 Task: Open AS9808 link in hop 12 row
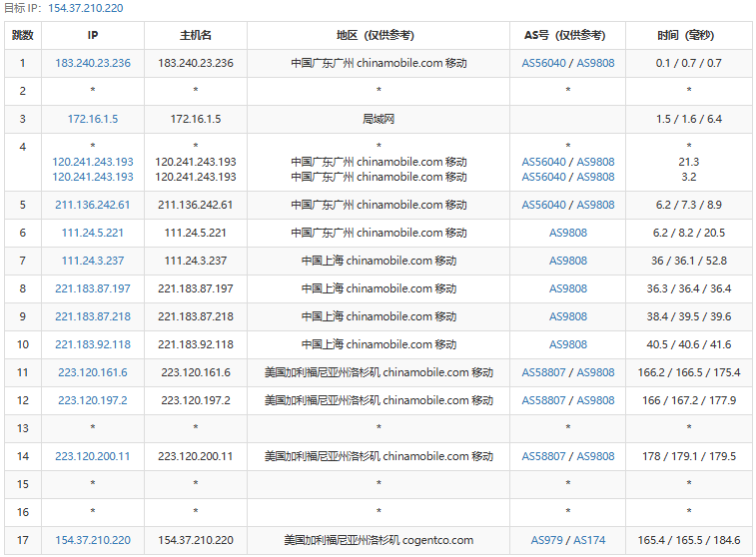click(x=595, y=400)
